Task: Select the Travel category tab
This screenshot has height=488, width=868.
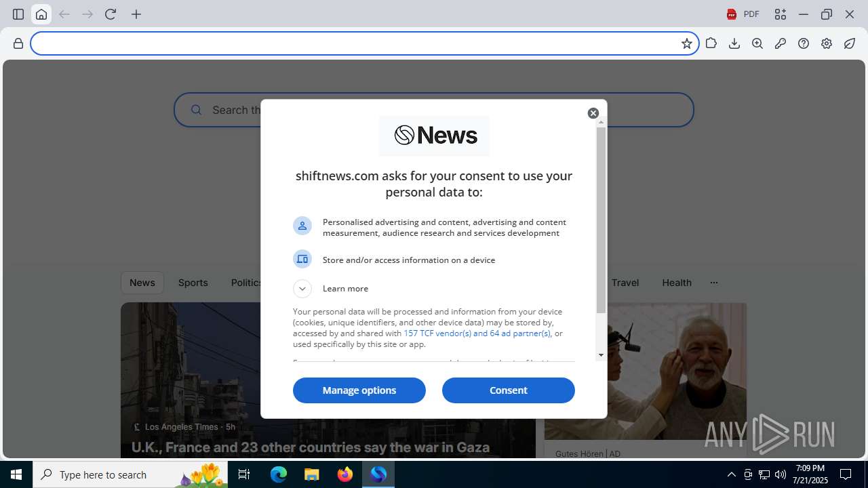Action: coord(625,283)
